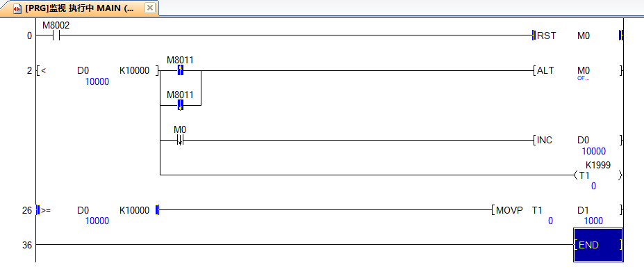Select the M8011 falling-edge contact
The width and height of the screenshot is (644, 270).
pyautogui.click(x=180, y=105)
